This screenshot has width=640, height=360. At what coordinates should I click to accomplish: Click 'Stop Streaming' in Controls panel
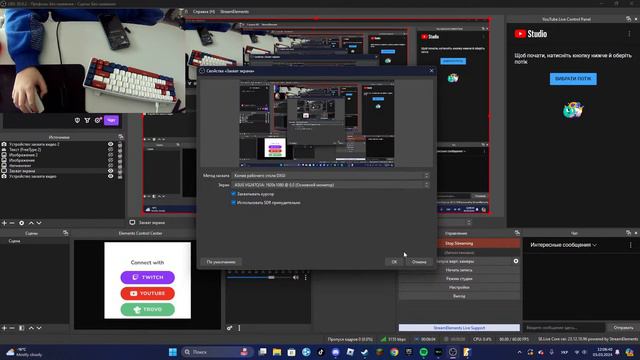pos(459,243)
